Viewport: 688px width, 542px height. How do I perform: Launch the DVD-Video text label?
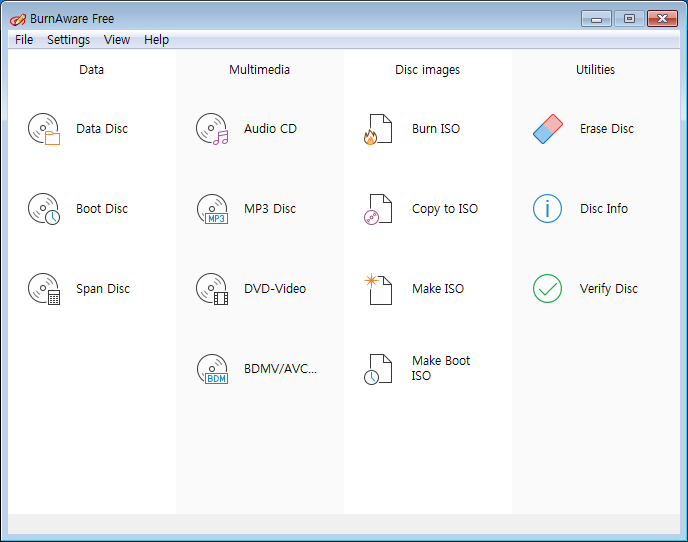[x=275, y=288]
